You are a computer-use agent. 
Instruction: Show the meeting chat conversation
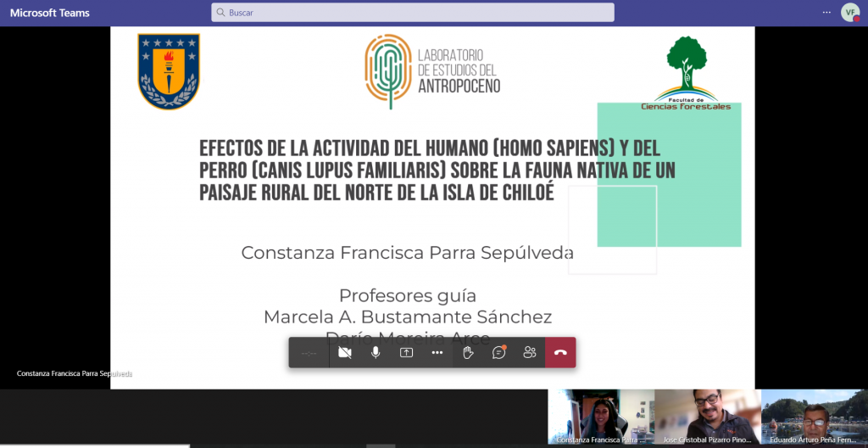pos(499,353)
